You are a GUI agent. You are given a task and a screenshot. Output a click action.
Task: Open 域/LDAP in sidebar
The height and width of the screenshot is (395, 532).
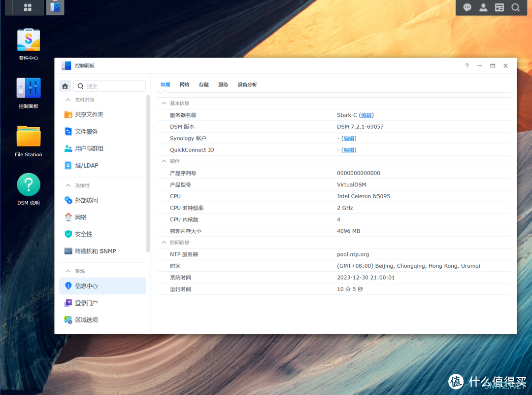point(102,165)
